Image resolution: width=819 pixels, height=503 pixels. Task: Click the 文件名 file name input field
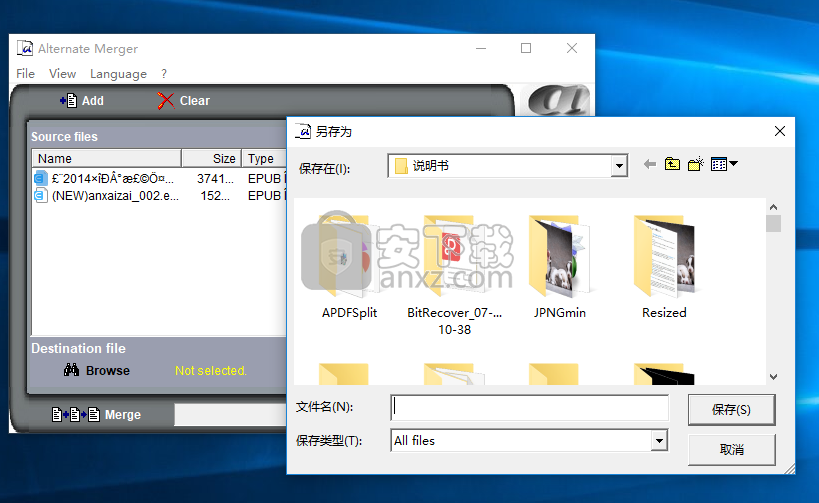click(529, 407)
